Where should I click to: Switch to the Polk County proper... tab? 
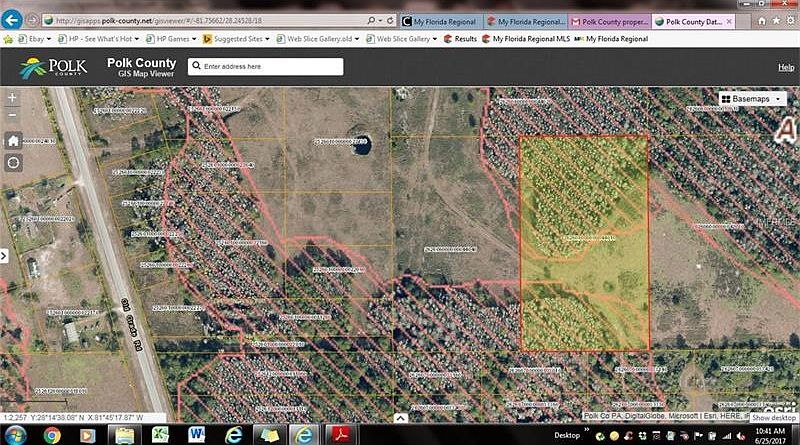pos(610,21)
